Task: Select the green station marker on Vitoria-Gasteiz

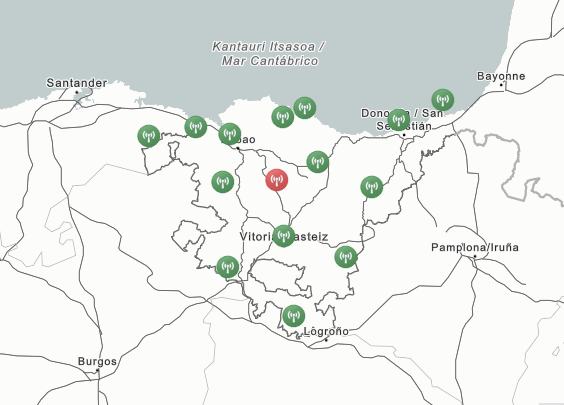Action: 284,236
